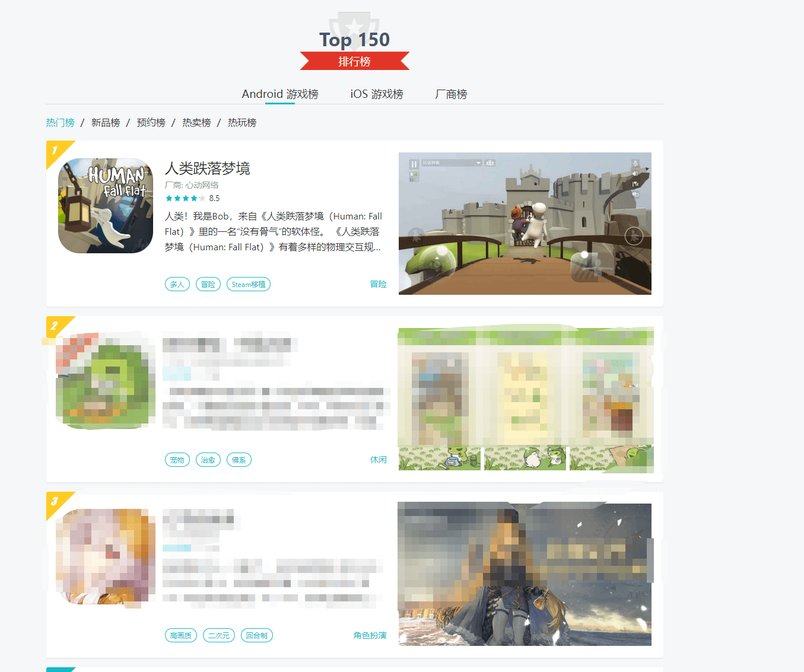Open the 人类跌落梦境 game title
804x672 pixels.
(x=208, y=168)
